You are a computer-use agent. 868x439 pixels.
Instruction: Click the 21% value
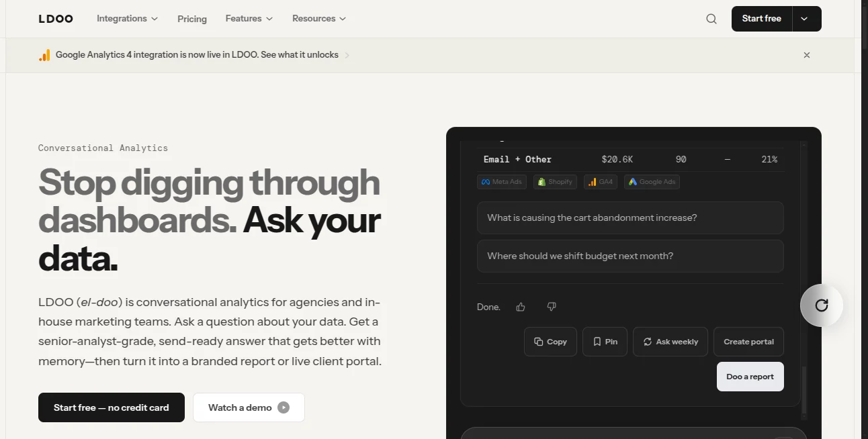click(x=769, y=159)
